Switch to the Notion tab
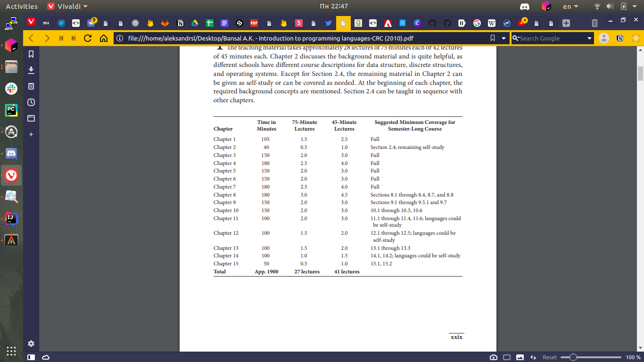 point(180,23)
